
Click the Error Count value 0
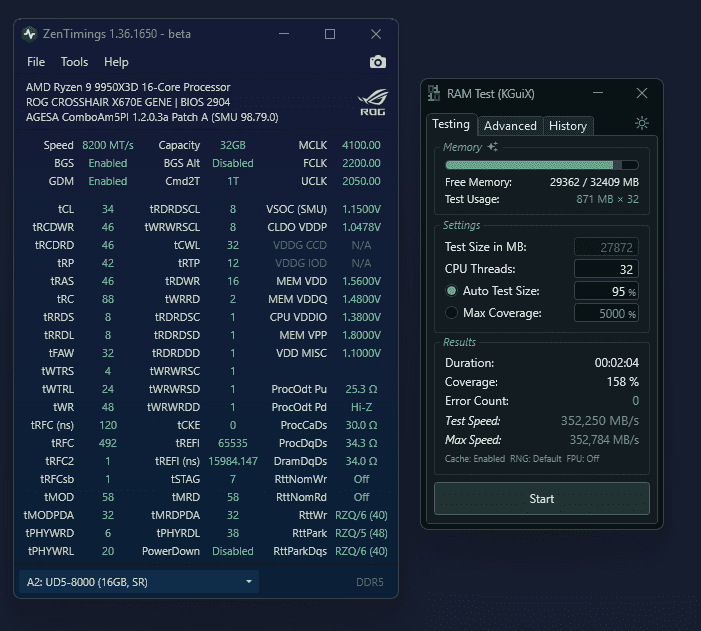point(635,401)
